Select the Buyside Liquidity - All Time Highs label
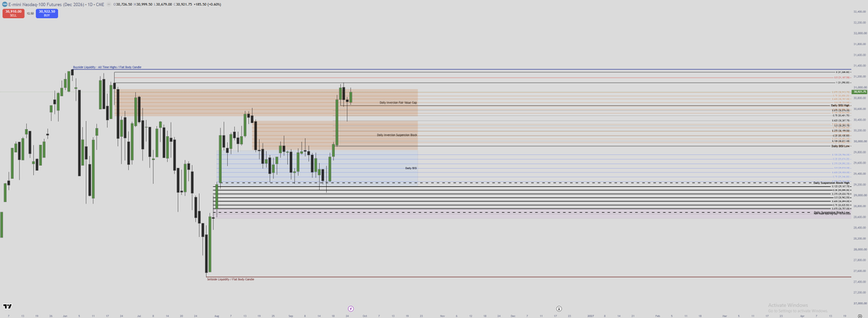Screen dimensions: 868x318 click(x=107, y=67)
